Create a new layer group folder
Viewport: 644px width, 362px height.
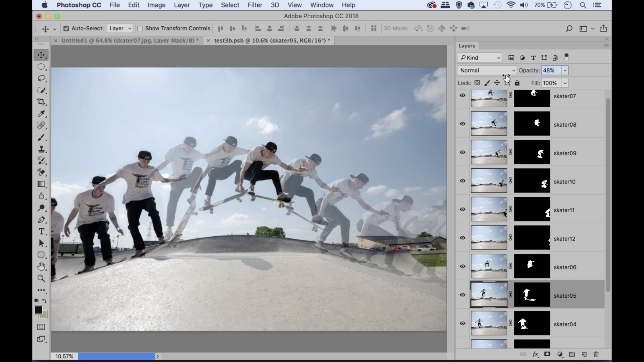572,354
